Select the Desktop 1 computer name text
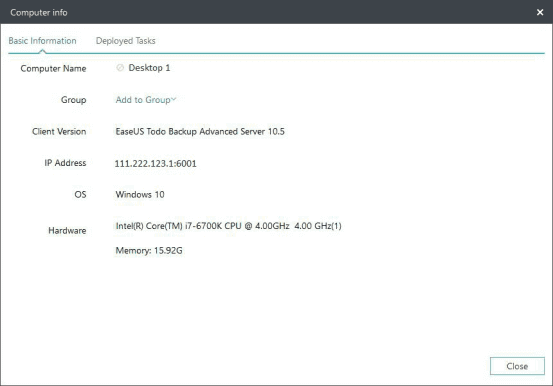 click(x=149, y=68)
